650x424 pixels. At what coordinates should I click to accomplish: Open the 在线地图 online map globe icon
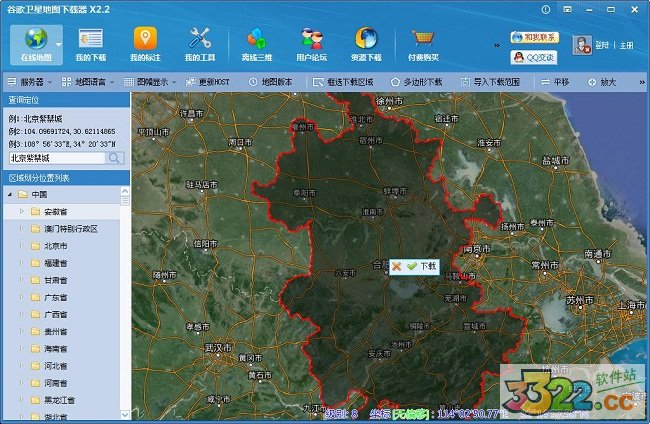[35, 38]
